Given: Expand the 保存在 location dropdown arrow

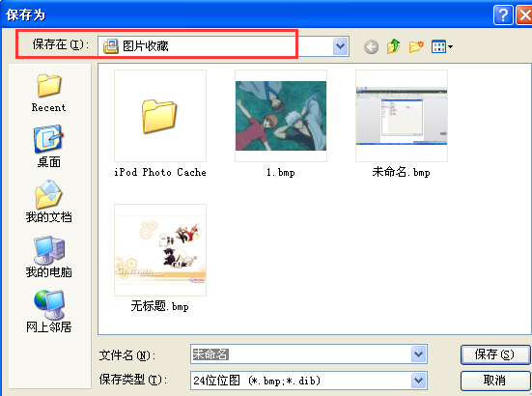Looking at the screenshot, I should (x=341, y=46).
